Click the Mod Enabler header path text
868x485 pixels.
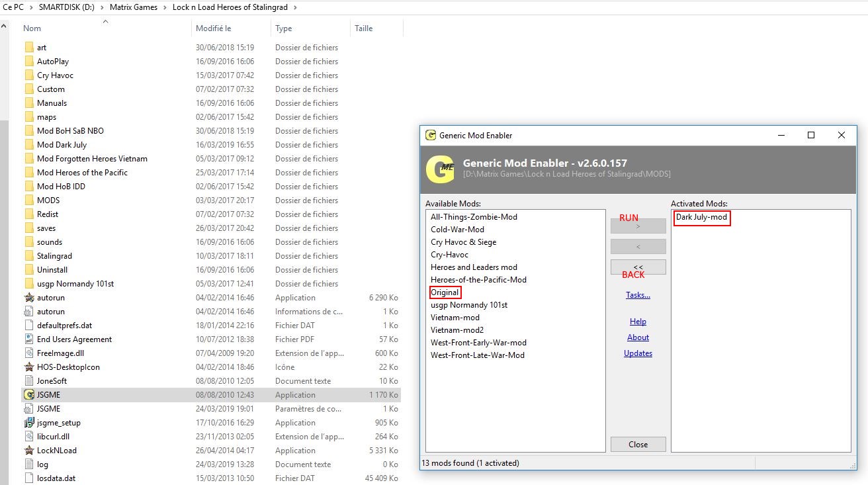point(567,174)
